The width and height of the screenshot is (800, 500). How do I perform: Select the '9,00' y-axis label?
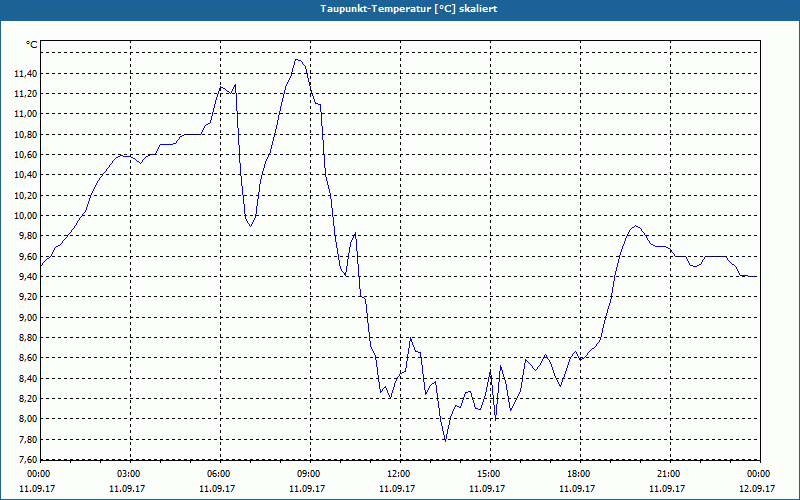coord(28,318)
